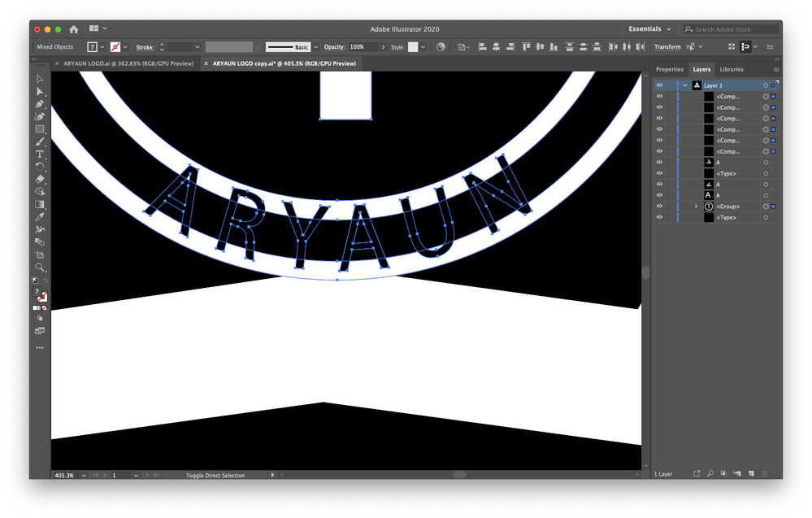This screenshot has height=518, width=812.
Task: Hide the <Group> item via eye icon
Action: [x=659, y=207]
